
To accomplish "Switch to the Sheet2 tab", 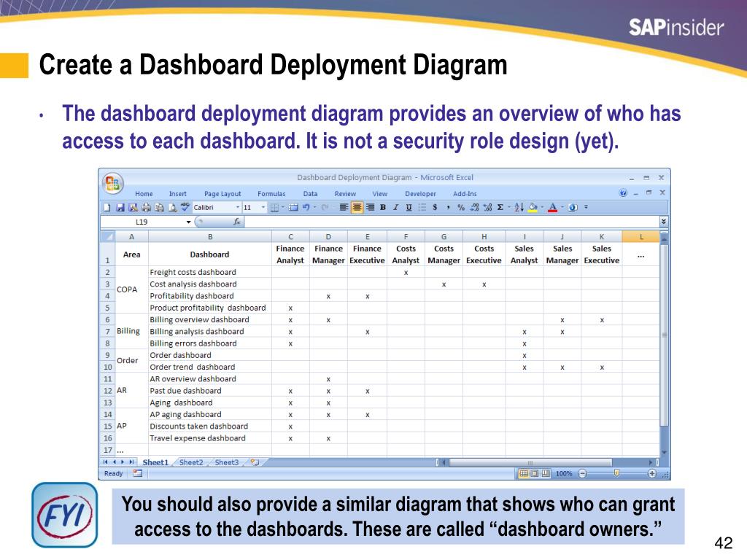I will pyautogui.click(x=191, y=462).
